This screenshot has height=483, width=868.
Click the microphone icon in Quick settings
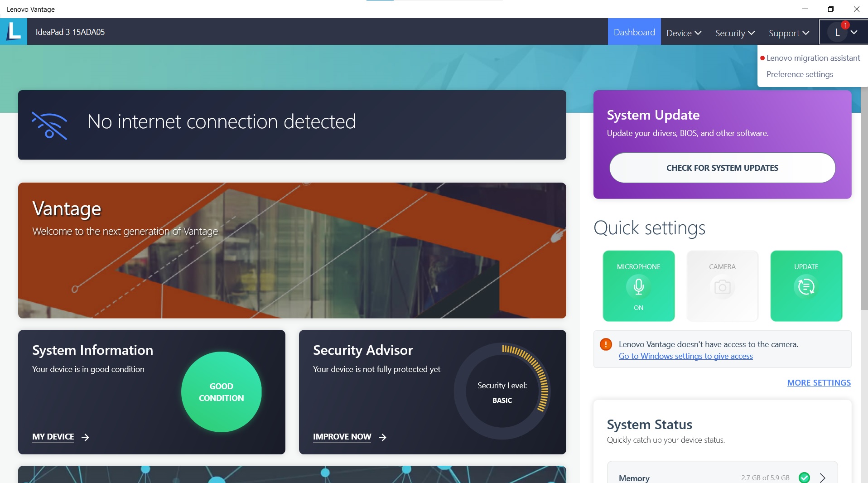tap(638, 286)
